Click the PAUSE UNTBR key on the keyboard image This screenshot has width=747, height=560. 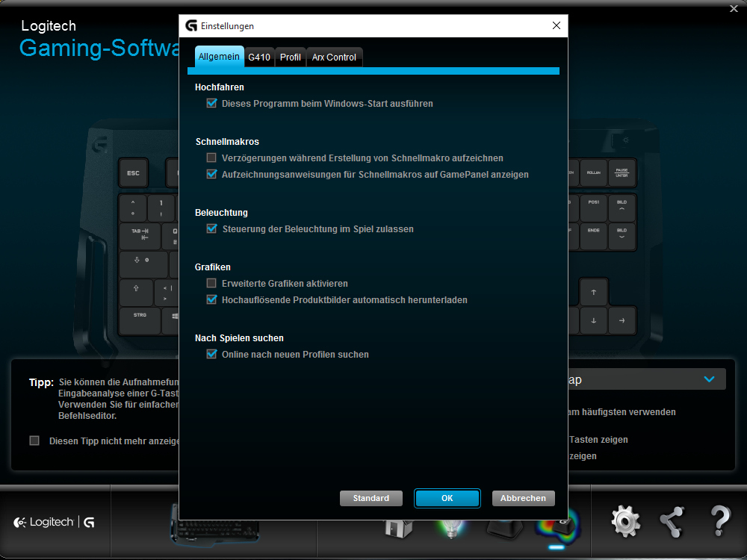[x=622, y=172]
